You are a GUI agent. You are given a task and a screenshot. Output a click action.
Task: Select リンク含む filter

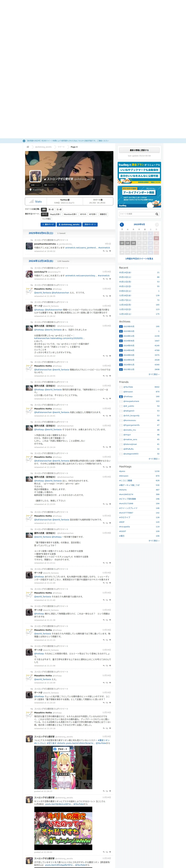[x=47, y=219]
